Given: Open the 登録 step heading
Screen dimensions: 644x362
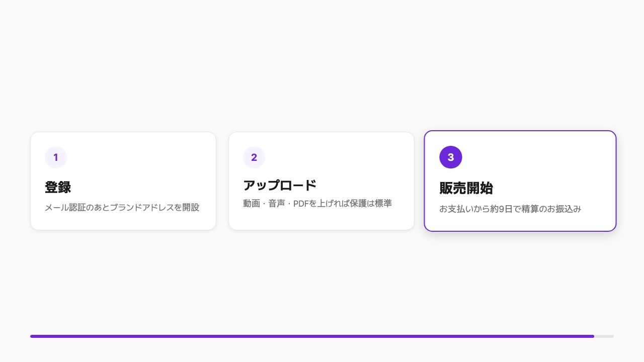Looking at the screenshot, I should click(58, 187).
